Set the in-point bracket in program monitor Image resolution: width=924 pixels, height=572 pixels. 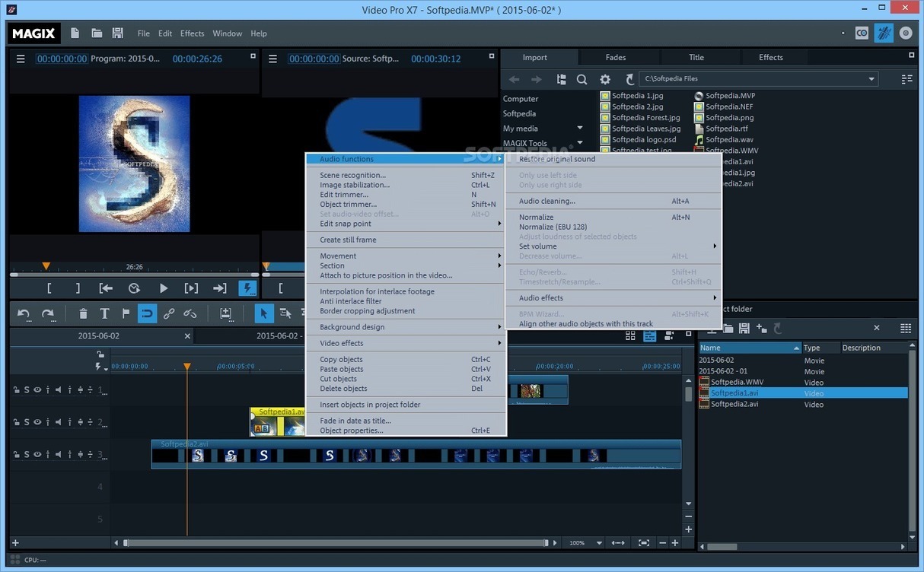click(x=49, y=288)
